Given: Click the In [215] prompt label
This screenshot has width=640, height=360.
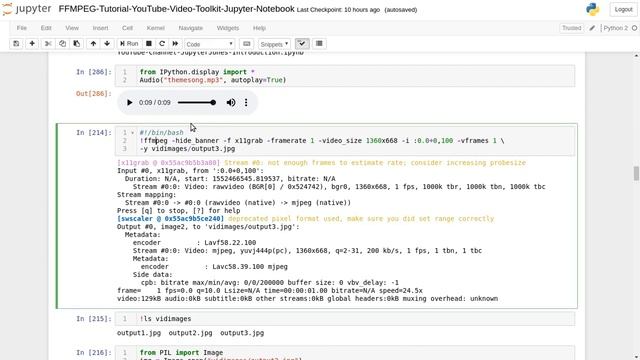Looking at the screenshot, I should 94,319.
